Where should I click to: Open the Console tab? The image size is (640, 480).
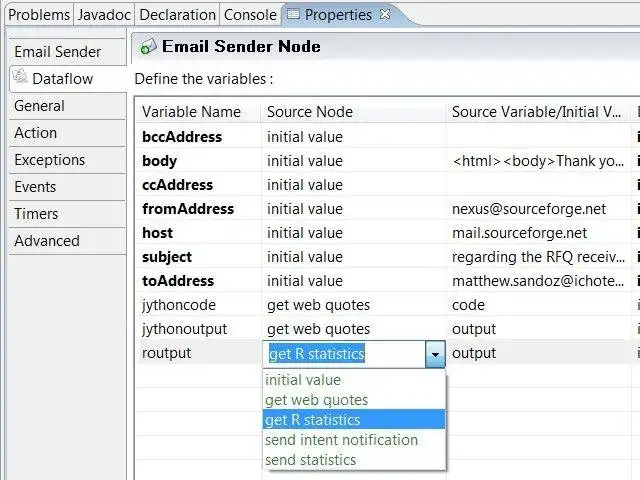click(250, 15)
